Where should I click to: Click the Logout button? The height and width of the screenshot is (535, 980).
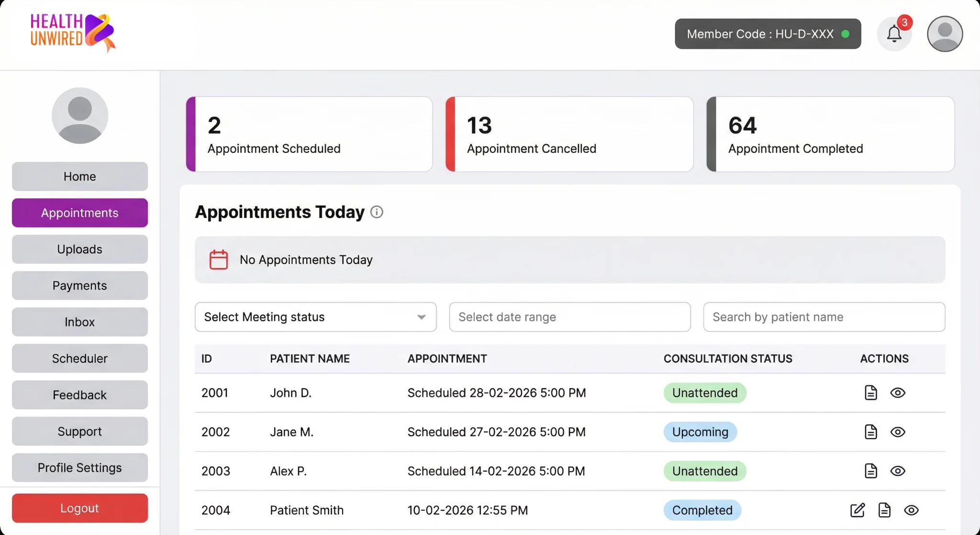click(79, 508)
